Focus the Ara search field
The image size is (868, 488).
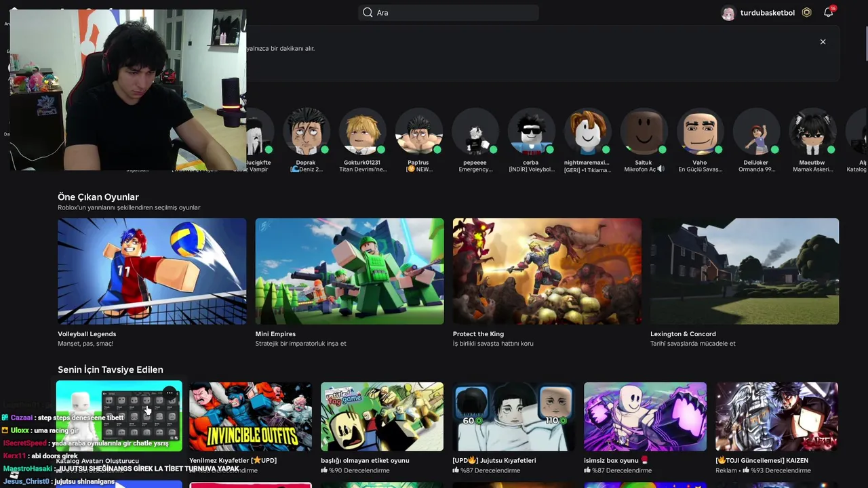[x=448, y=12]
